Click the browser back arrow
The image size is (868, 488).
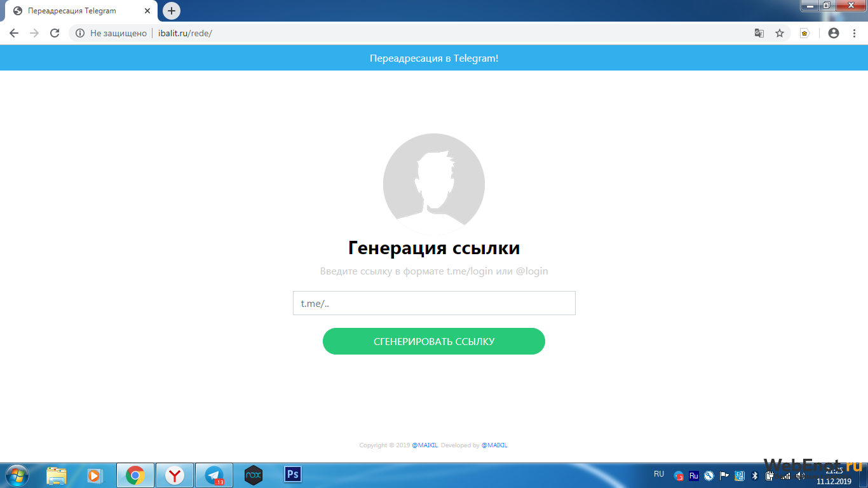14,33
